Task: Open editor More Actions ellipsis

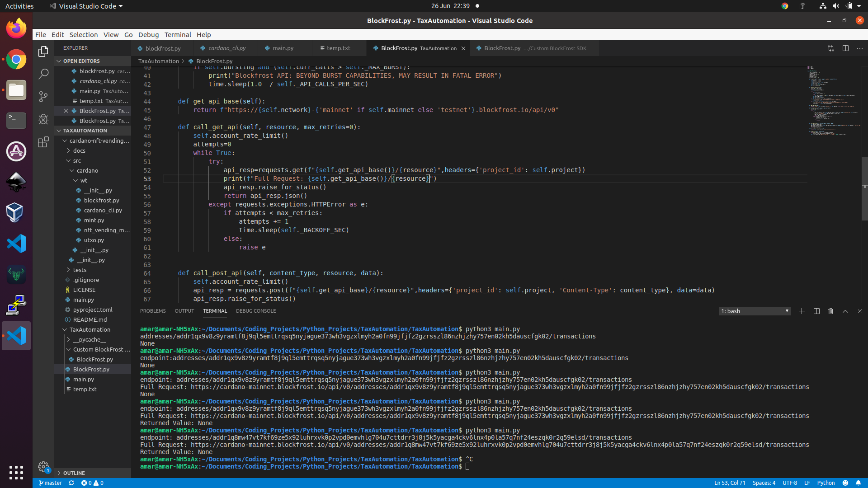Action: 860,48
